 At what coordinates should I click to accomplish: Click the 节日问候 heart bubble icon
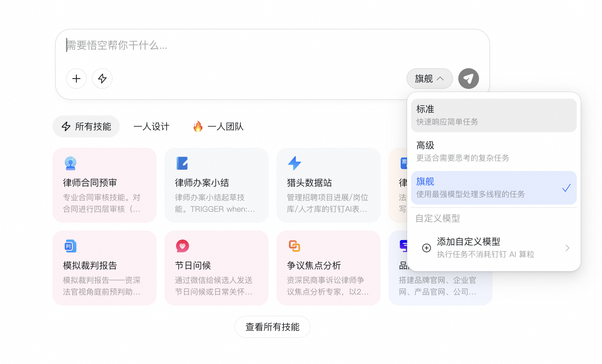[x=182, y=246]
